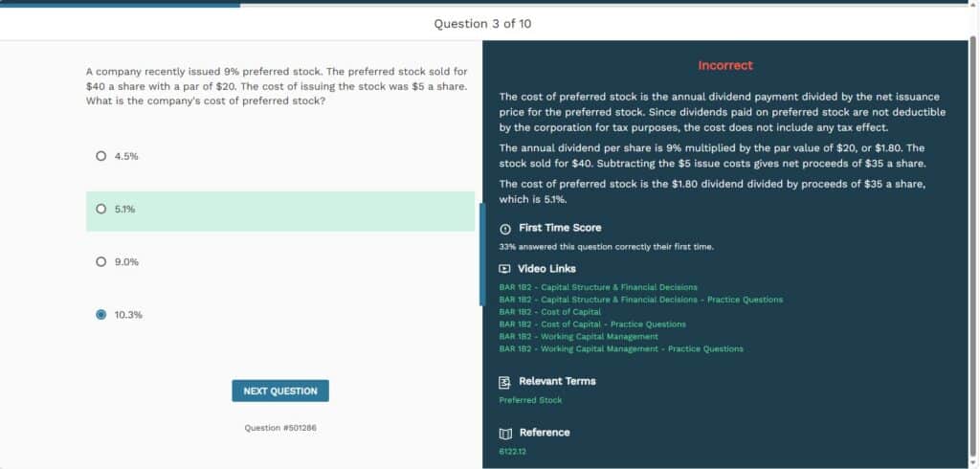Click the 'Video Links' heading
The width and height of the screenshot is (980, 469).
click(x=546, y=268)
